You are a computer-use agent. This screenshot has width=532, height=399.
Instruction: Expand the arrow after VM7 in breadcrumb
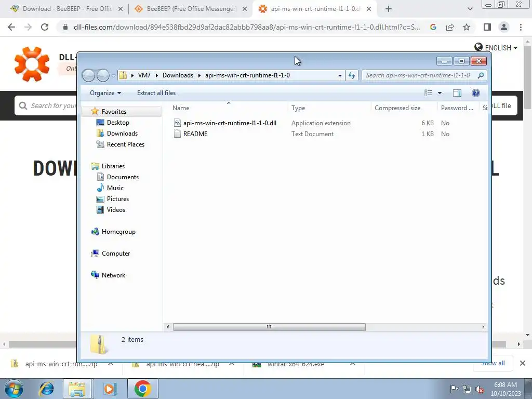[x=157, y=75]
